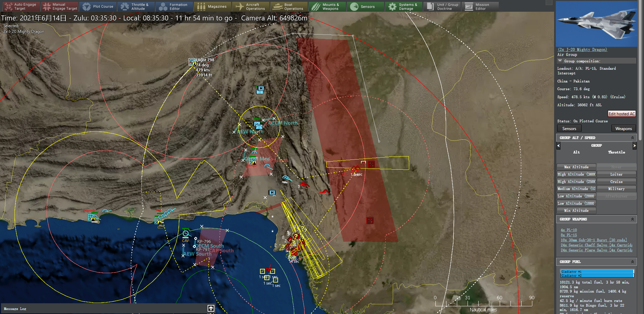644x314 pixels.
Task: Click the Edit hosted AC button
Action: coord(622,114)
